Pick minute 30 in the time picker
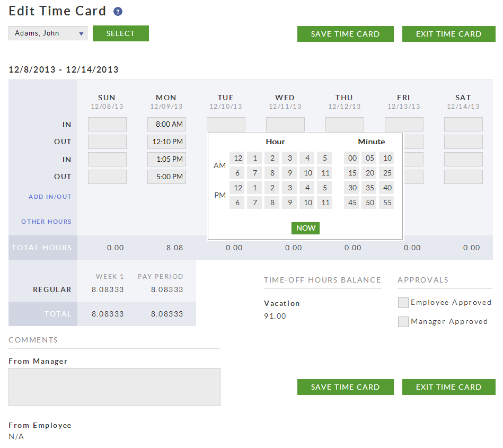This screenshot has height=448, width=503. click(352, 187)
